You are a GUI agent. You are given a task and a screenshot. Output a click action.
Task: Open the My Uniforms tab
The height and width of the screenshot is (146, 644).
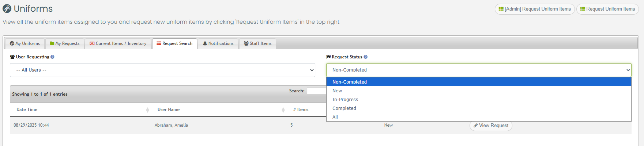pyautogui.click(x=25, y=43)
